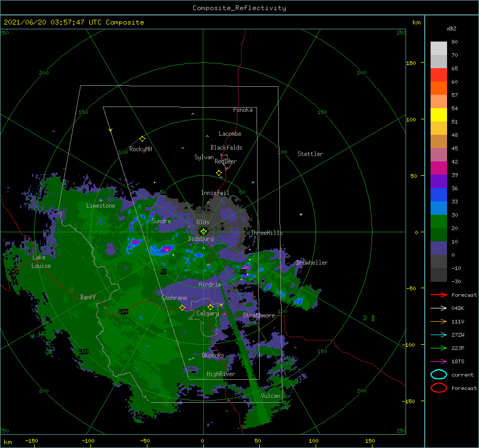Select the bright green 20-30 dBZ swatch
This screenshot has width=479, height=448.
pyautogui.click(x=439, y=222)
